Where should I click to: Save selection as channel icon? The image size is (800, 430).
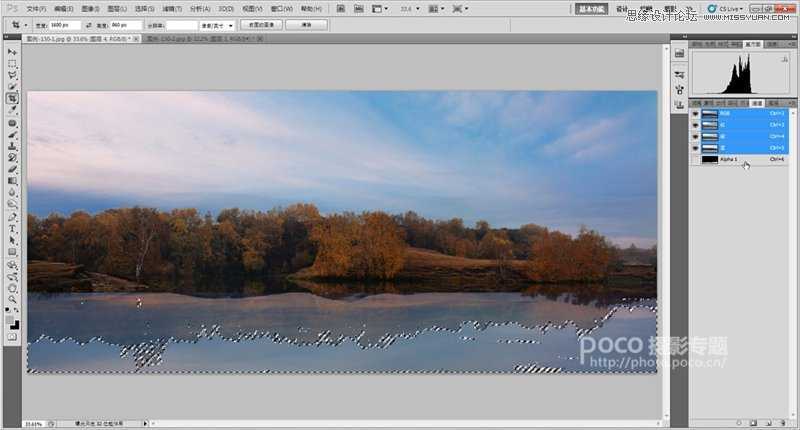coord(754,423)
